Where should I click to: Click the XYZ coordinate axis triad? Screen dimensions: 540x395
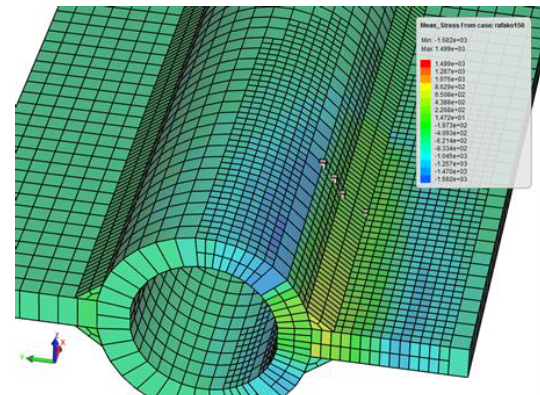pyautogui.click(x=43, y=348)
